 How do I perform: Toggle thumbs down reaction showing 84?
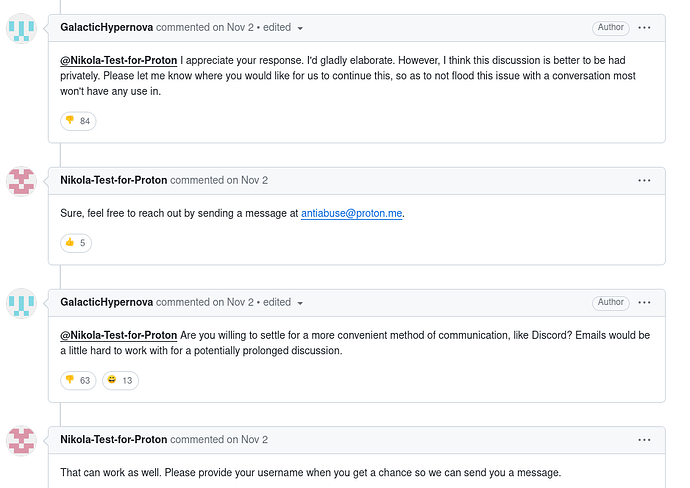point(78,121)
